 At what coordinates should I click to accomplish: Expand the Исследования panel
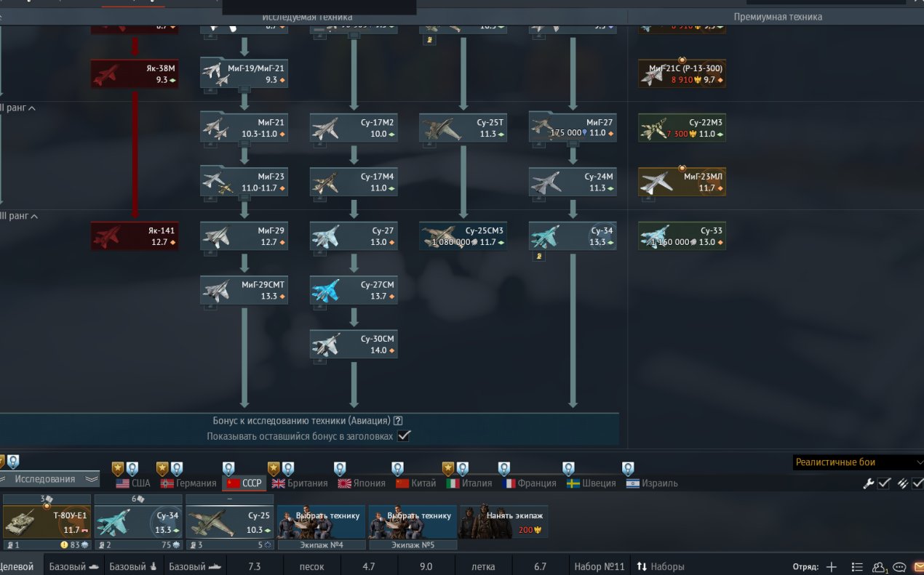coord(49,479)
